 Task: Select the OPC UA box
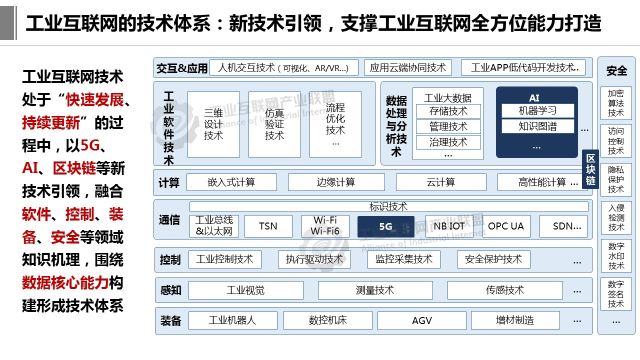click(x=506, y=227)
